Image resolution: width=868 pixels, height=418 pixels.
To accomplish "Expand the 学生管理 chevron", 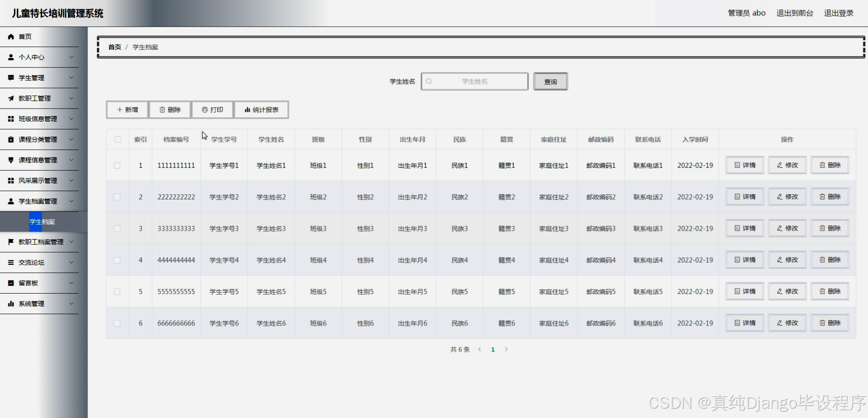I will (x=71, y=78).
